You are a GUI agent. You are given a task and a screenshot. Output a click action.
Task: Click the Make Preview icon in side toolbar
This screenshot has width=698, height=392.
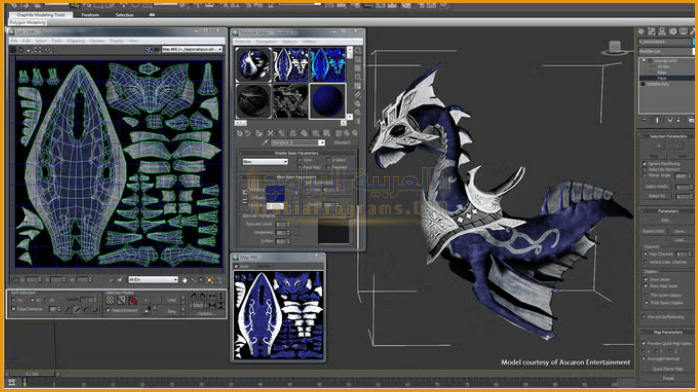point(357,95)
